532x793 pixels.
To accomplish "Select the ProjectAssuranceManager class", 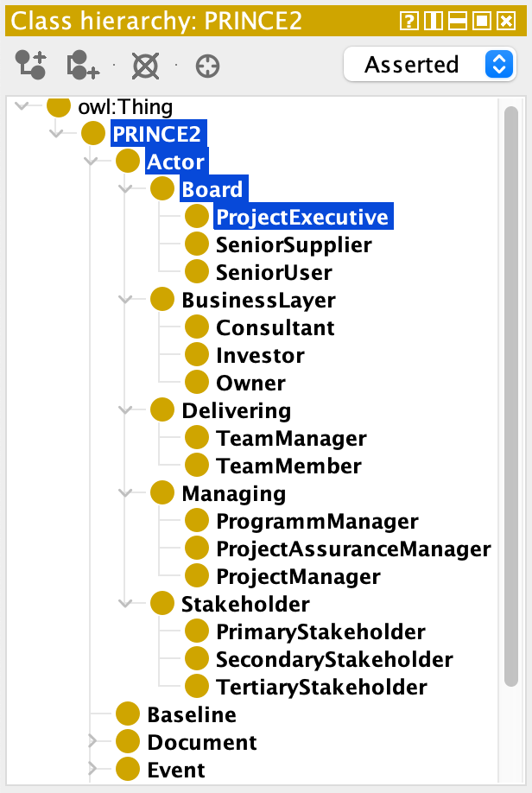I will (352, 549).
